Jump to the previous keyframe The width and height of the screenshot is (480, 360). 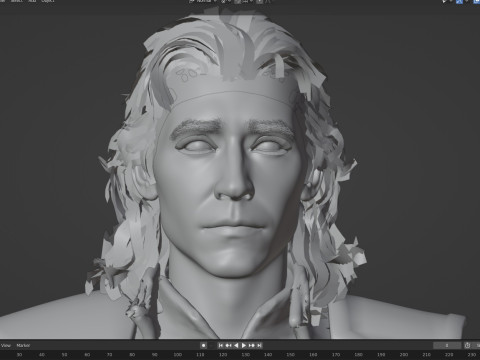pos(228,345)
